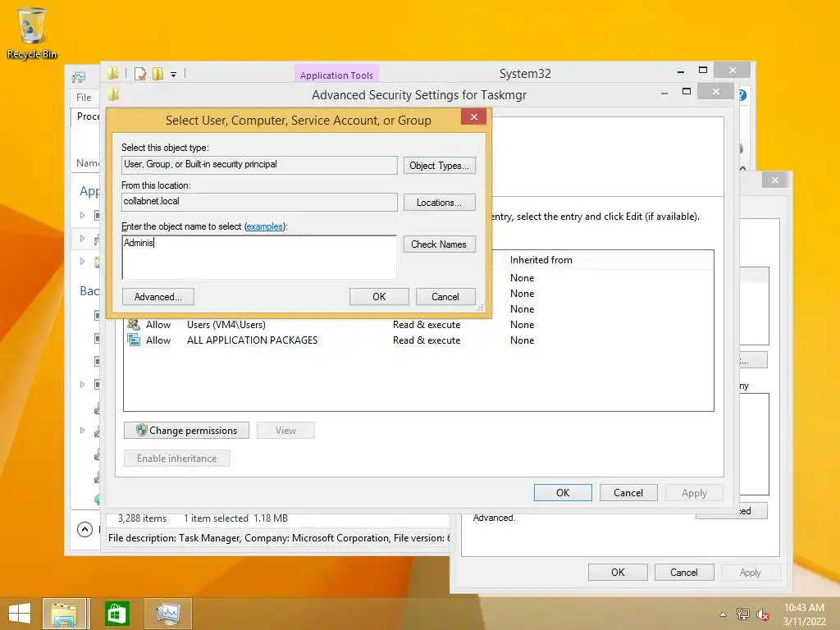840x630 pixels.
Task: Click New folder quick access icon
Action: 157,74
